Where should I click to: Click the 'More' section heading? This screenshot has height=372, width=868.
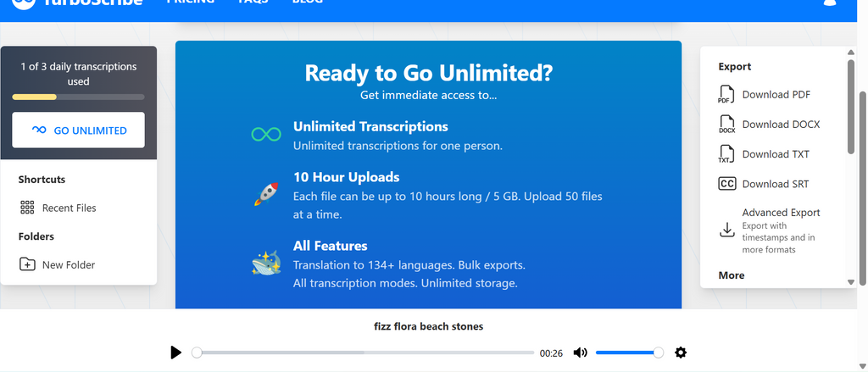(732, 275)
